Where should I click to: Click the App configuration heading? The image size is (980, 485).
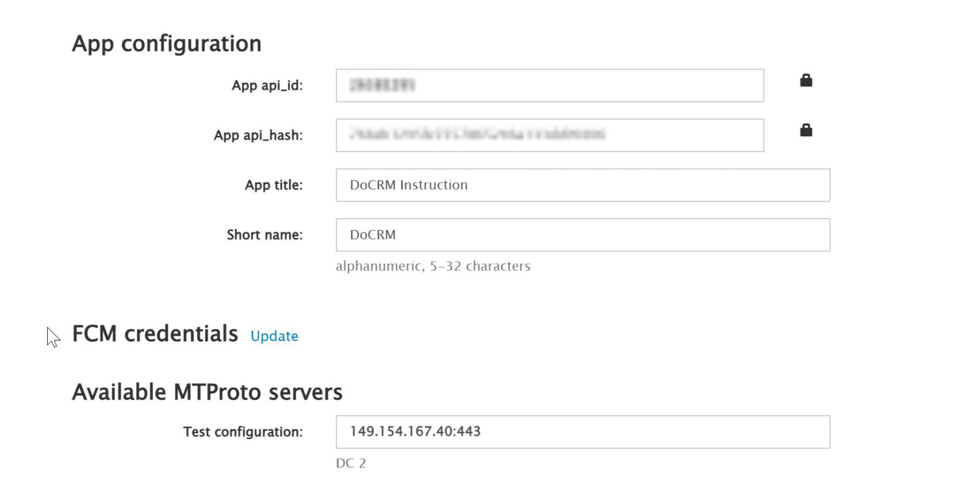166,44
